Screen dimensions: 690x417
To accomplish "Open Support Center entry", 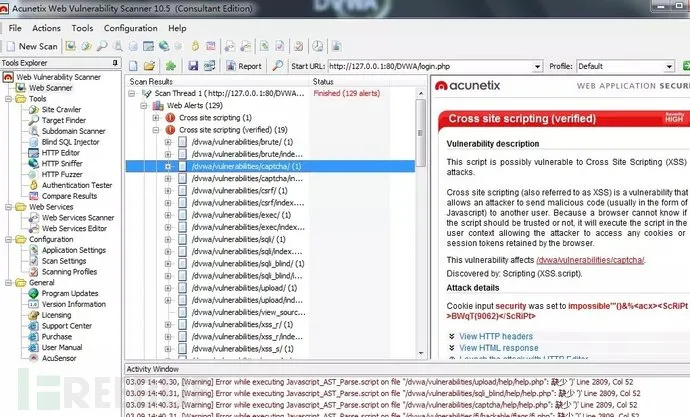I will coord(66,326).
